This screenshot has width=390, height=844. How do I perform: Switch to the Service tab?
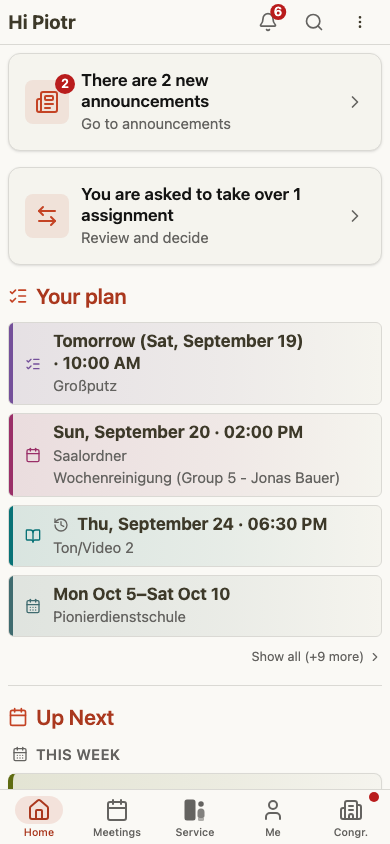pos(195,817)
